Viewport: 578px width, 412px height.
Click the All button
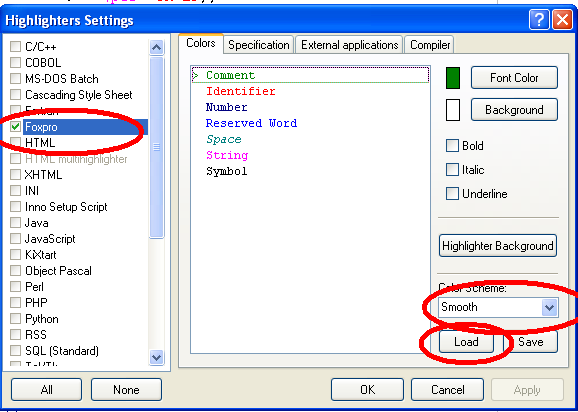click(46, 390)
